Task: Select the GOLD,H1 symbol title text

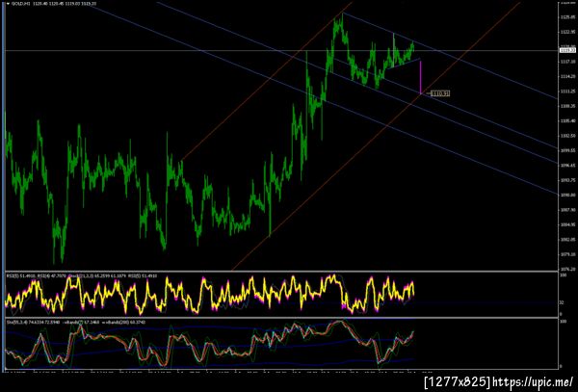Action: tap(20, 3)
